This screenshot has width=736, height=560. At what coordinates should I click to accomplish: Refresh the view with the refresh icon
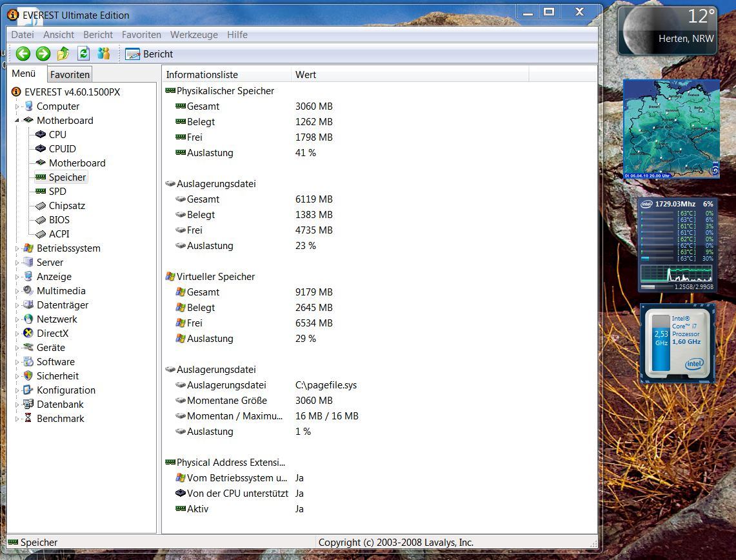(x=84, y=54)
